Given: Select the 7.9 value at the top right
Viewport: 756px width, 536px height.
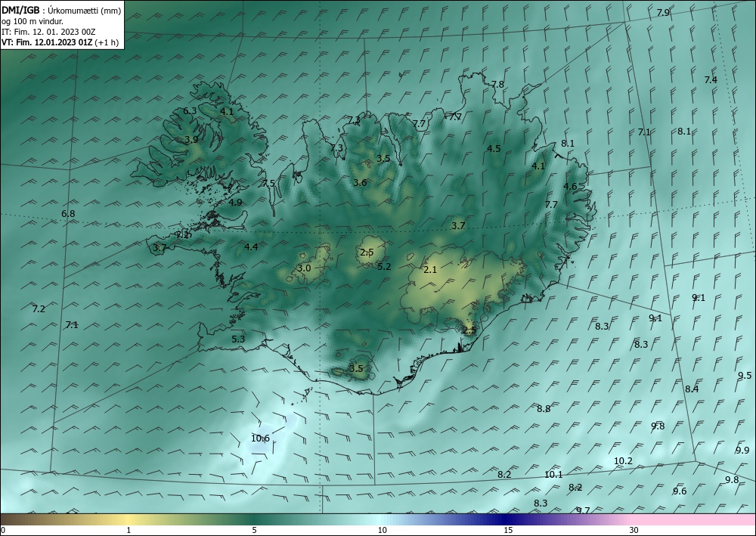Looking at the screenshot, I should pos(664,13).
